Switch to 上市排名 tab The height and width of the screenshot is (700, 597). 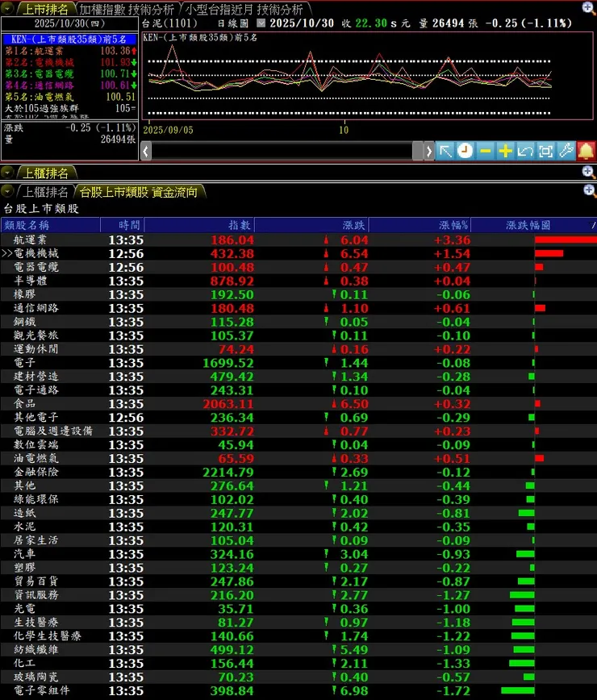pyautogui.click(x=45, y=9)
